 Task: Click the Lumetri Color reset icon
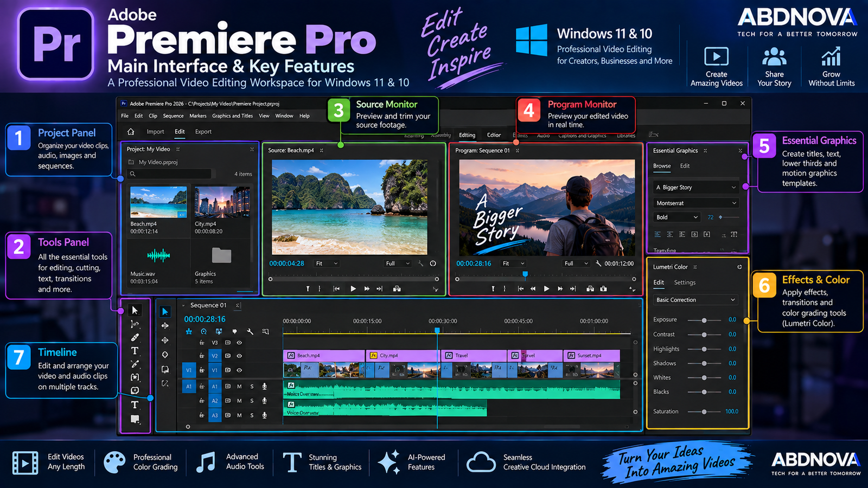click(x=739, y=267)
